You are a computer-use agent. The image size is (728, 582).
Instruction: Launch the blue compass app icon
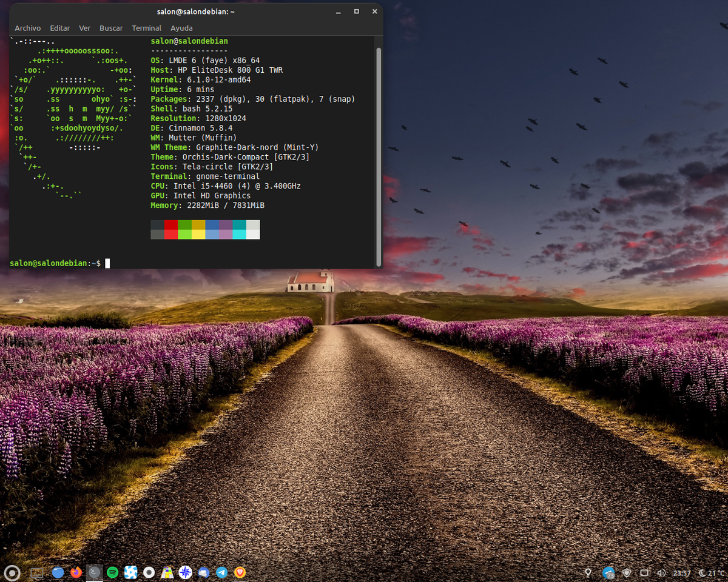click(186, 572)
